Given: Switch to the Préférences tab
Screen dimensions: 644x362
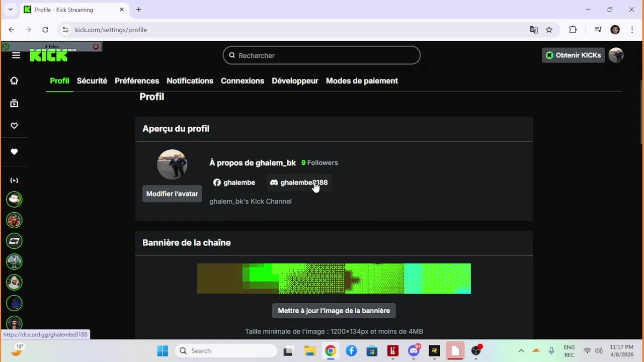Looking at the screenshot, I should (137, 81).
